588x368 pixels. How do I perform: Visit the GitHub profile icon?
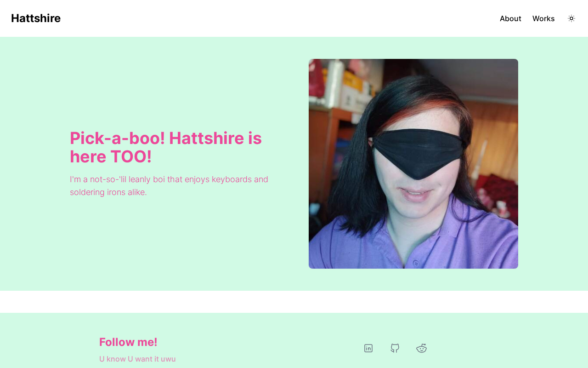395,348
